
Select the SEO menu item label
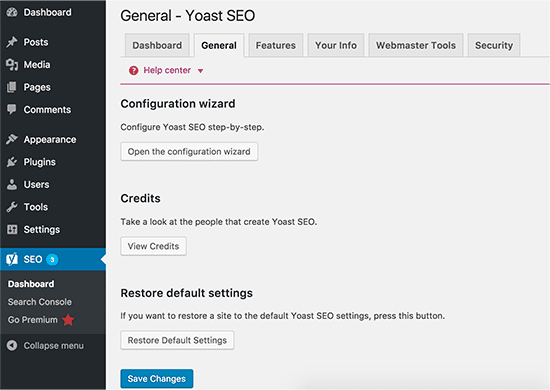33,259
